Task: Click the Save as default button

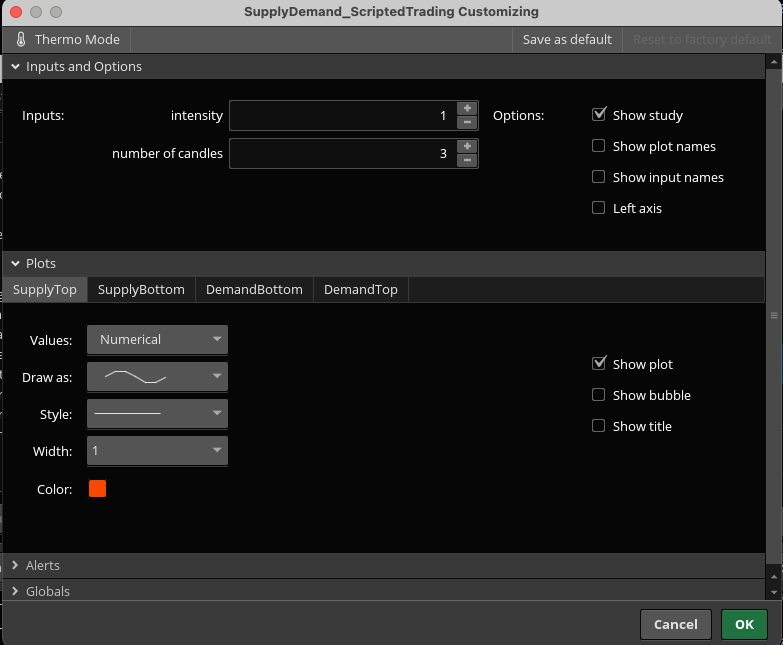Action: [x=567, y=40]
